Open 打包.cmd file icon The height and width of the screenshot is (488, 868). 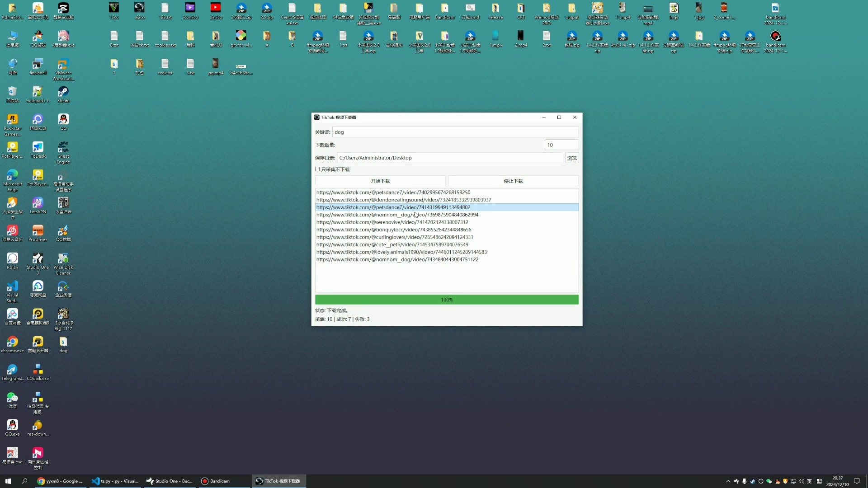[x=470, y=11]
